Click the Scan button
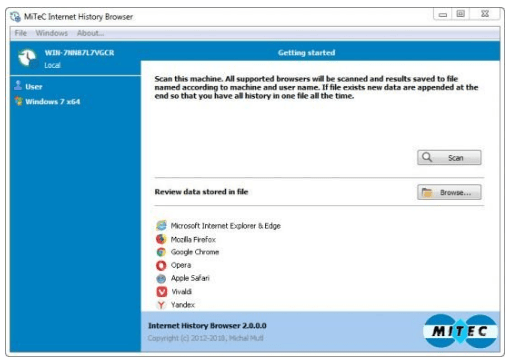The width and height of the screenshot is (509, 361). (449, 158)
